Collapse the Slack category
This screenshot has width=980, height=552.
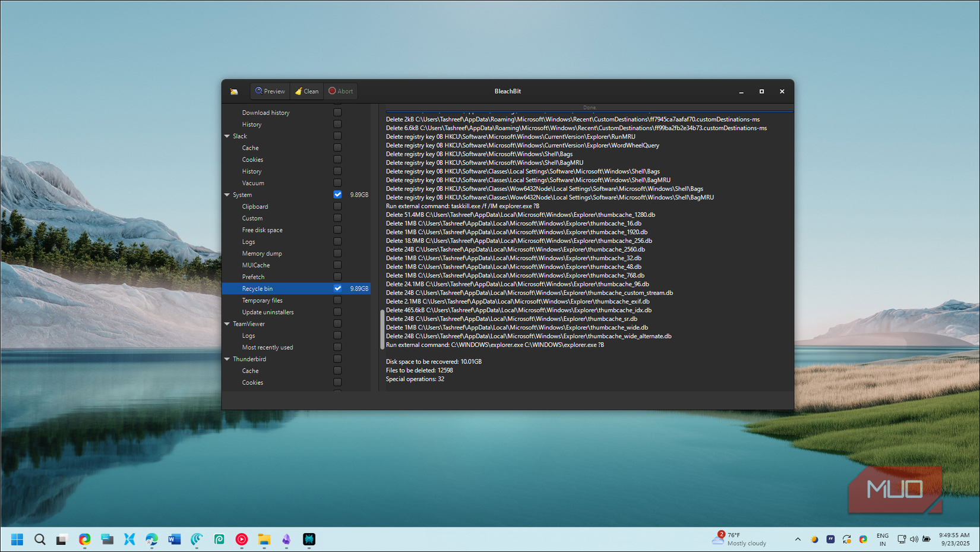coord(227,136)
